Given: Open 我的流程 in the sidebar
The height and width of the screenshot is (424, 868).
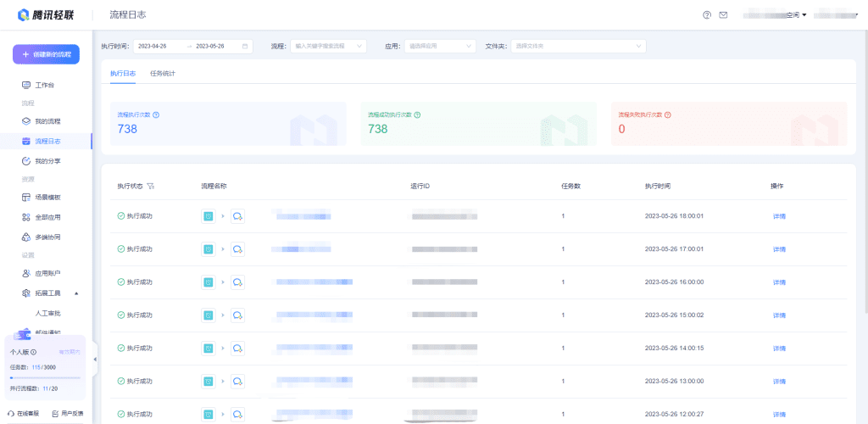Looking at the screenshot, I should click(x=47, y=121).
